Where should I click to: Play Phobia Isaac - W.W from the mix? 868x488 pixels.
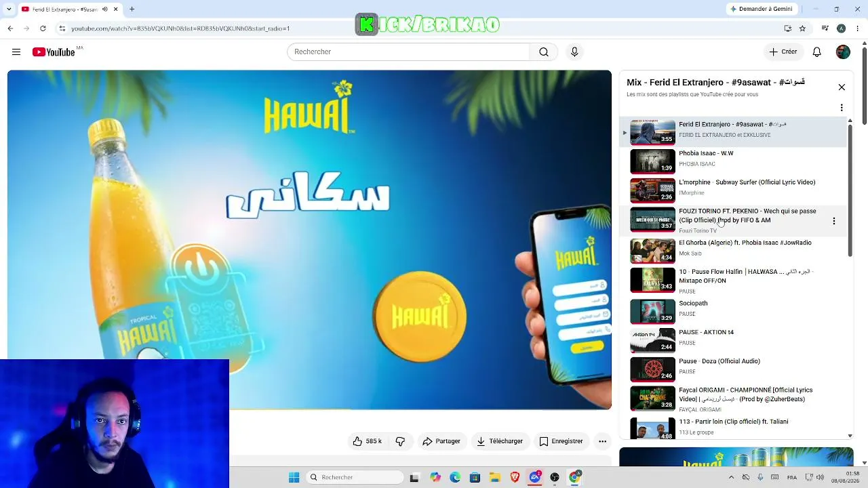734,162
